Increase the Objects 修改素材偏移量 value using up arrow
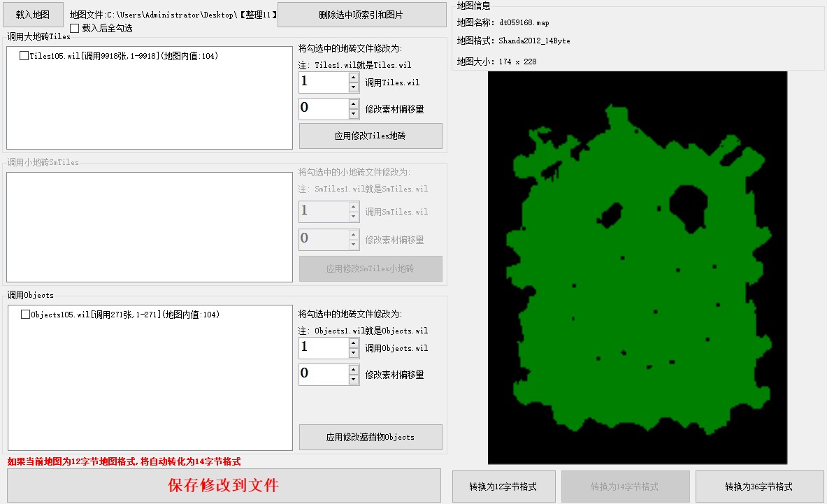The image size is (827, 504). coord(354,369)
